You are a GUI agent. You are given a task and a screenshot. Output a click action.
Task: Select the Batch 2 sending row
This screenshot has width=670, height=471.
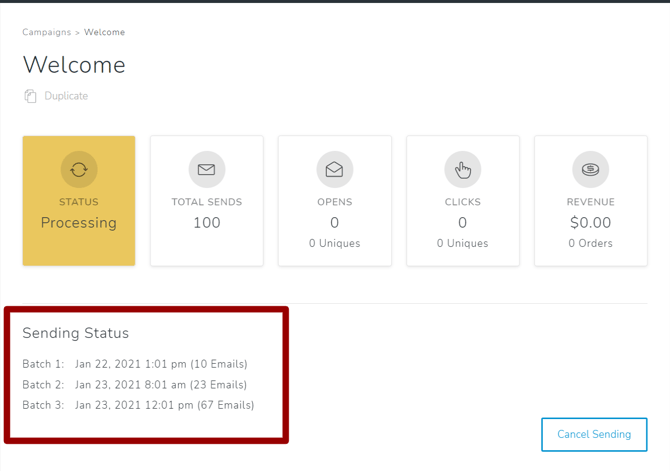coord(135,385)
